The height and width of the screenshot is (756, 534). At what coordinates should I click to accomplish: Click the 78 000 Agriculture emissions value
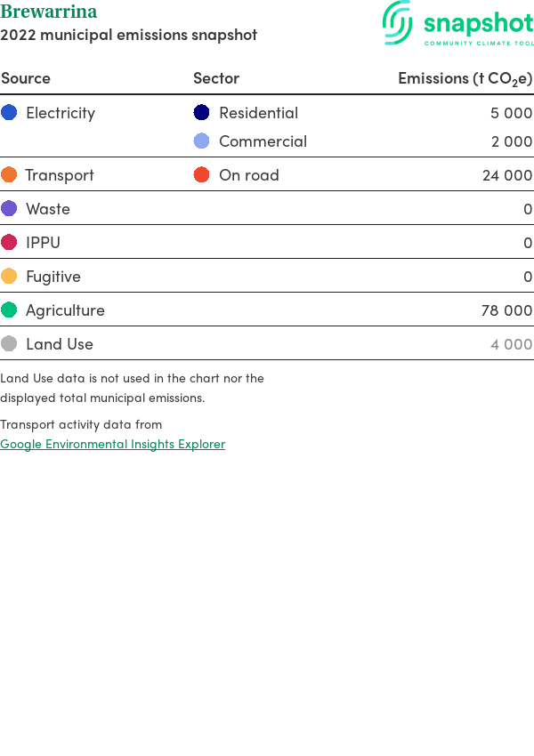pyautogui.click(x=506, y=310)
